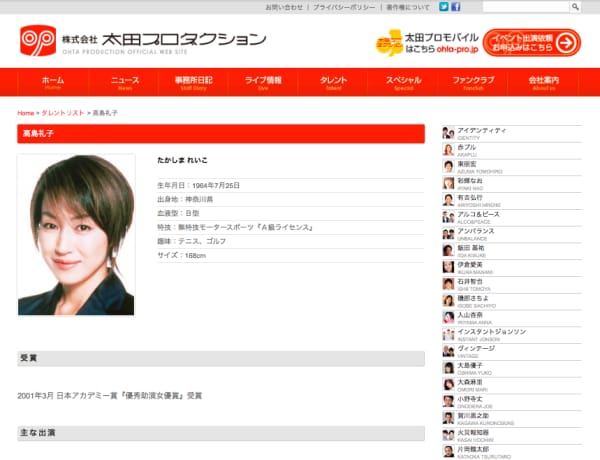The height and width of the screenshot is (460, 600).
Task: Click the Ohta Production logo
Action: (142, 41)
